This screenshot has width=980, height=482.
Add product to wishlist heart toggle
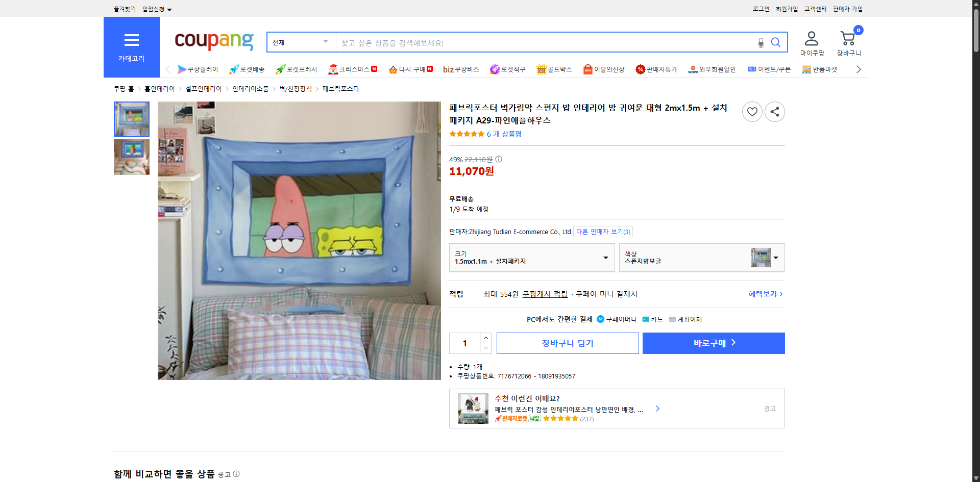pyautogui.click(x=752, y=111)
